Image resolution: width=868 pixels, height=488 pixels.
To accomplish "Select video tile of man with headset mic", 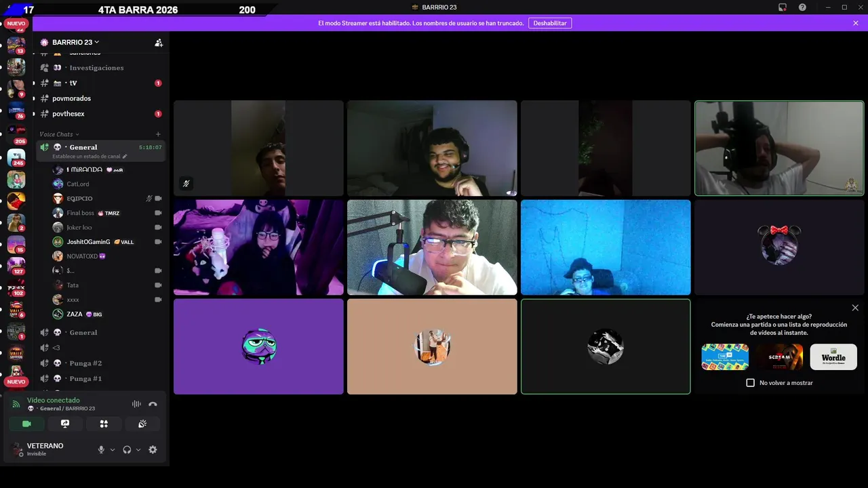I will [x=432, y=148].
